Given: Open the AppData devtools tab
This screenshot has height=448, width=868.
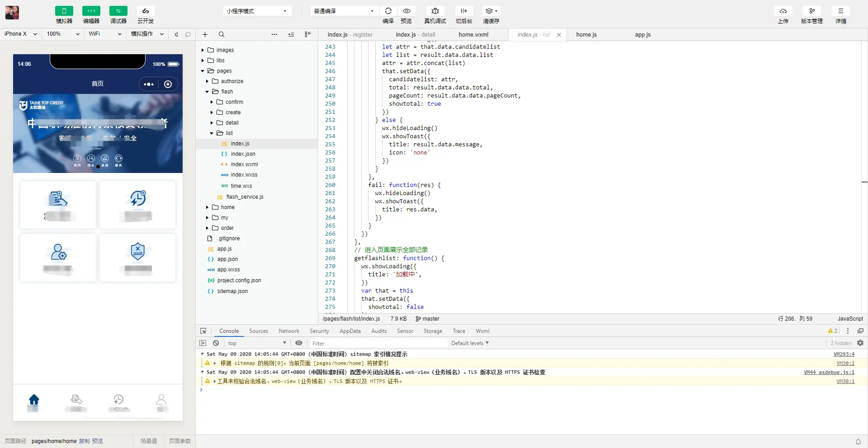Looking at the screenshot, I should coord(350,331).
